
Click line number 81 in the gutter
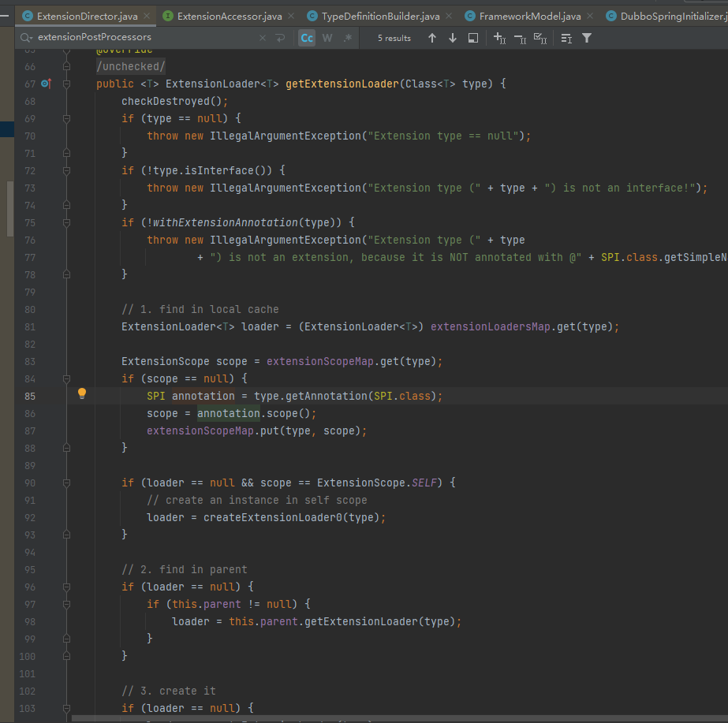click(x=30, y=326)
